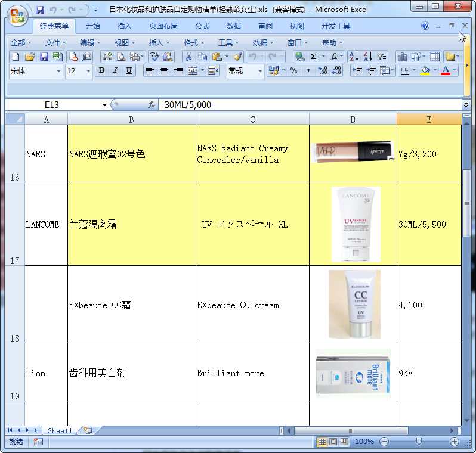Click the Align Left icon
Screen dimensions: 476x453
pyautogui.click(x=150, y=71)
